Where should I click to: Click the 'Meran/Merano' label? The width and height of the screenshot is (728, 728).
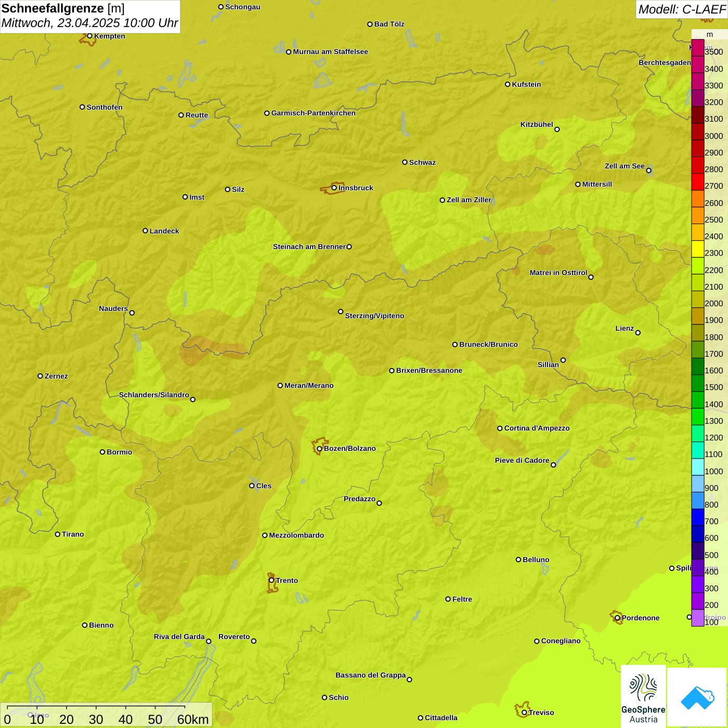[309, 385]
